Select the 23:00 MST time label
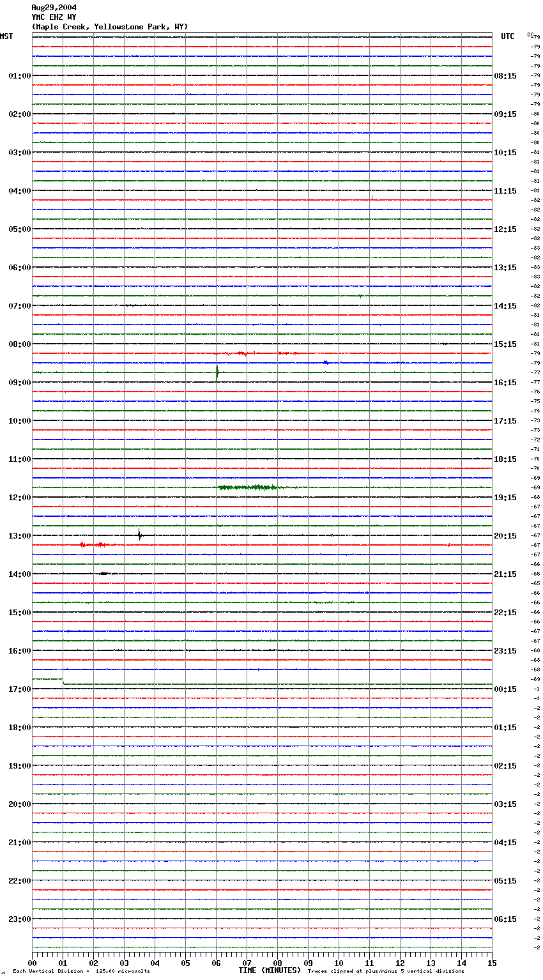 pos(20,919)
